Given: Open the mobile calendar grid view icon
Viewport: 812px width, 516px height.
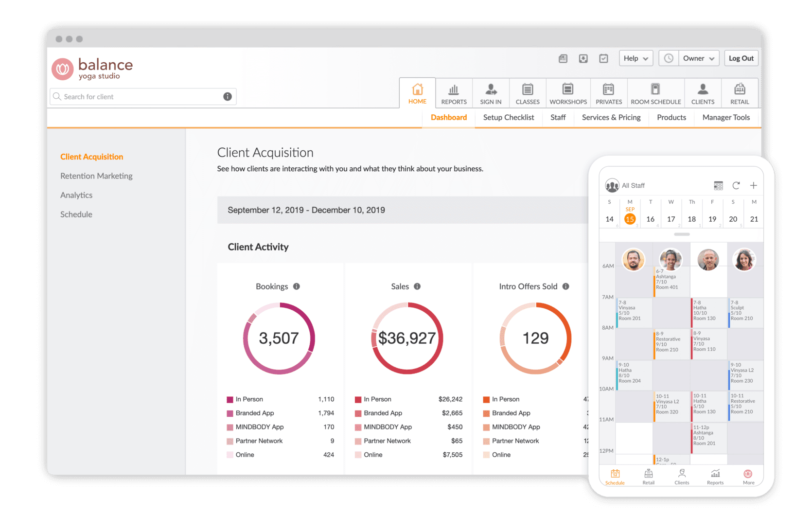Looking at the screenshot, I should click(718, 185).
